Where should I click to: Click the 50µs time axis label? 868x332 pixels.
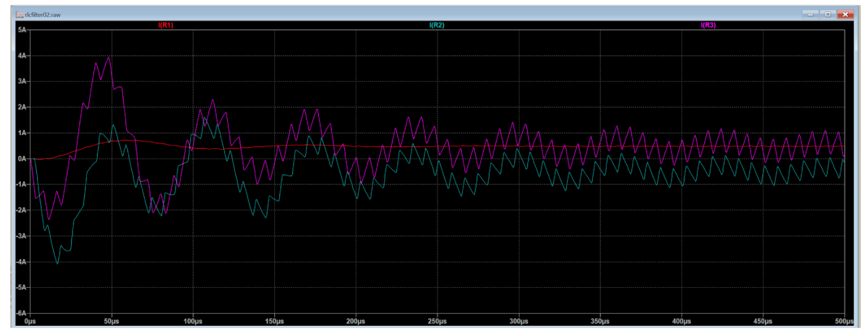point(111,320)
